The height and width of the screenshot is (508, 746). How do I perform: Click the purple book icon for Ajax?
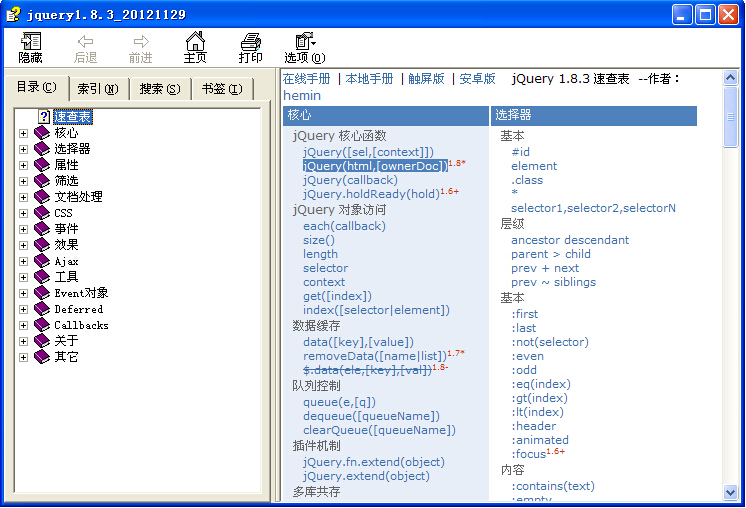coord(42,261)
